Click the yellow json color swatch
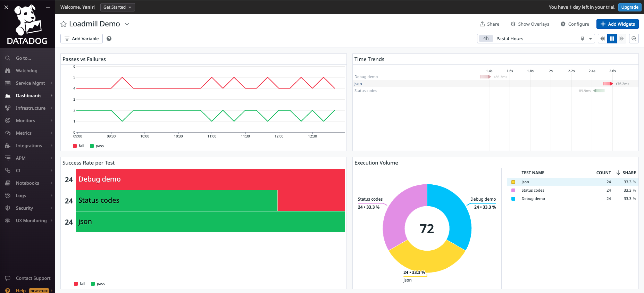 [x=513, y=182]
